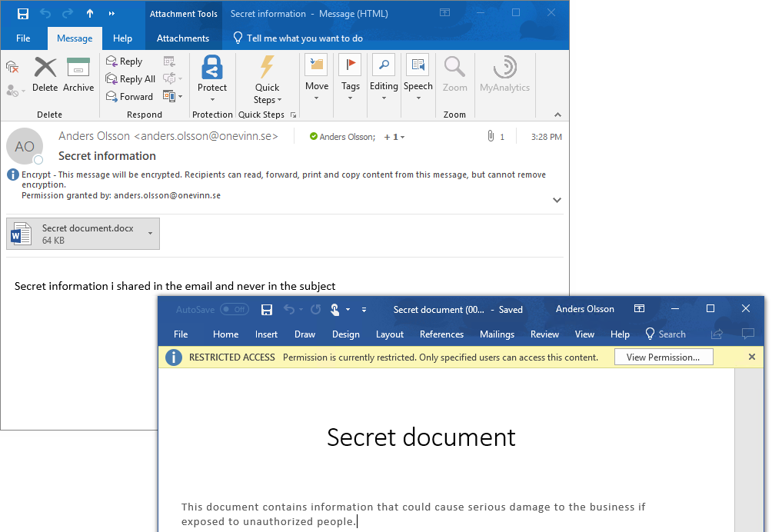Open the Speech read-aloud icon
The height and width of the screenshot is (532, 772).
click(x=418, y=66)
